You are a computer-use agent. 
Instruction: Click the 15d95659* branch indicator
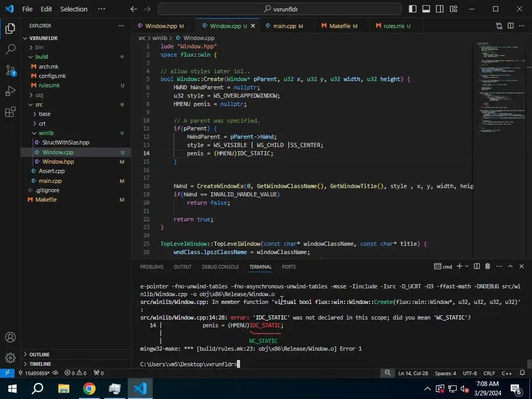[x=34, y=373]
